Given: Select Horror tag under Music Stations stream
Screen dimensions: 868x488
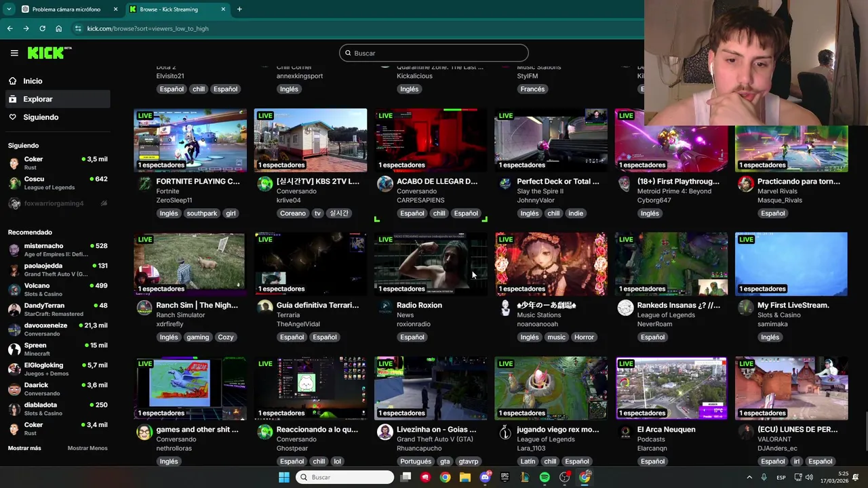Looking at the screenshot, I should (x=584, y=337).
